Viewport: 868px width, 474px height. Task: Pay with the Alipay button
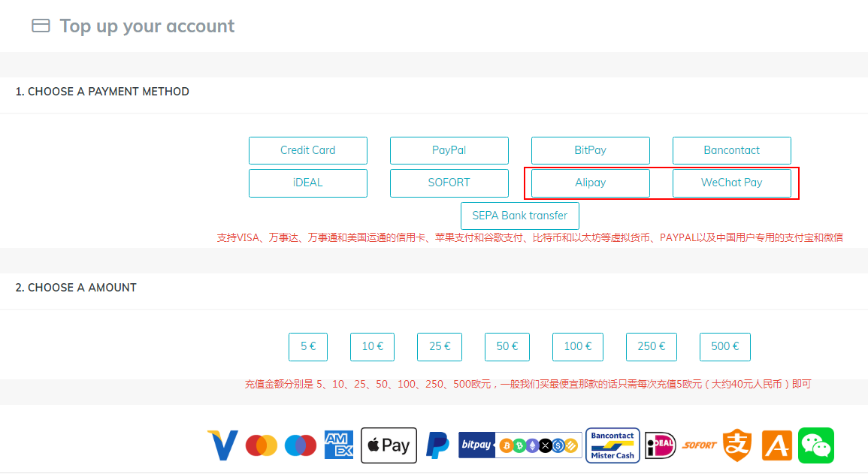pyautogui.click(x=590, y=183)
